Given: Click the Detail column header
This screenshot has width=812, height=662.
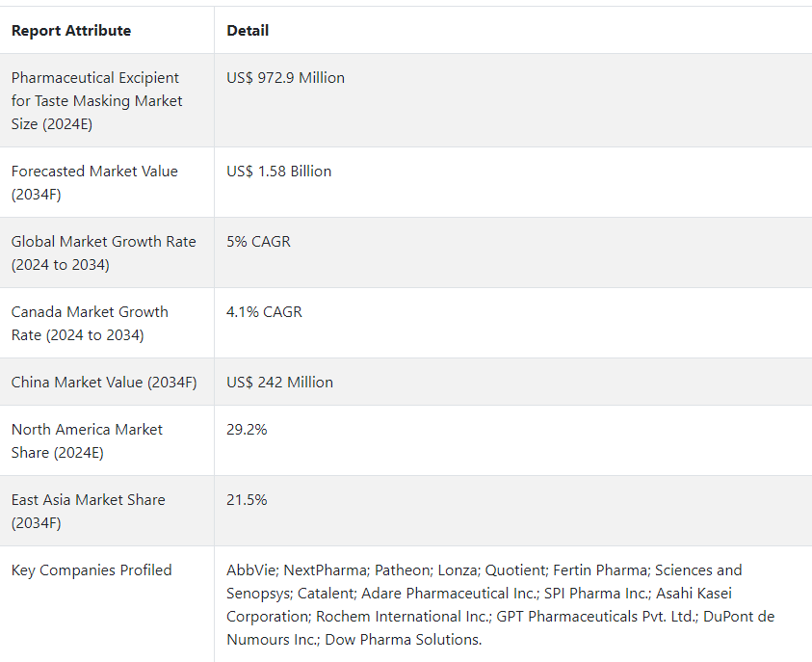Looking at the screenshot, I should (248, 31).
